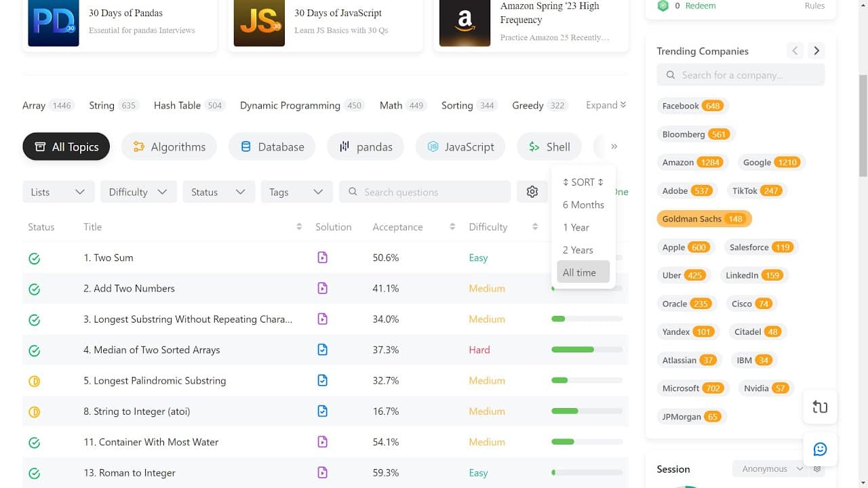Select All time in frequency menu
The width and height of the screenshot is (868, 488).
point(583,272)
